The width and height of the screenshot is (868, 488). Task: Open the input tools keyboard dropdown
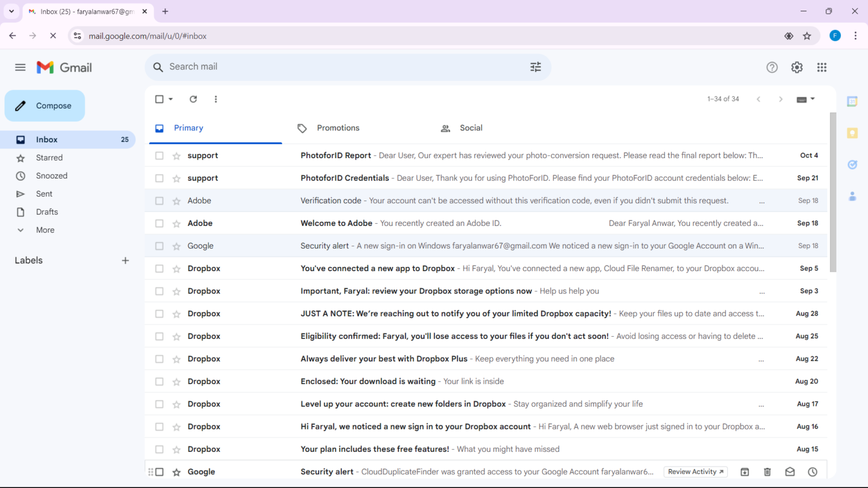click(805, 99)
